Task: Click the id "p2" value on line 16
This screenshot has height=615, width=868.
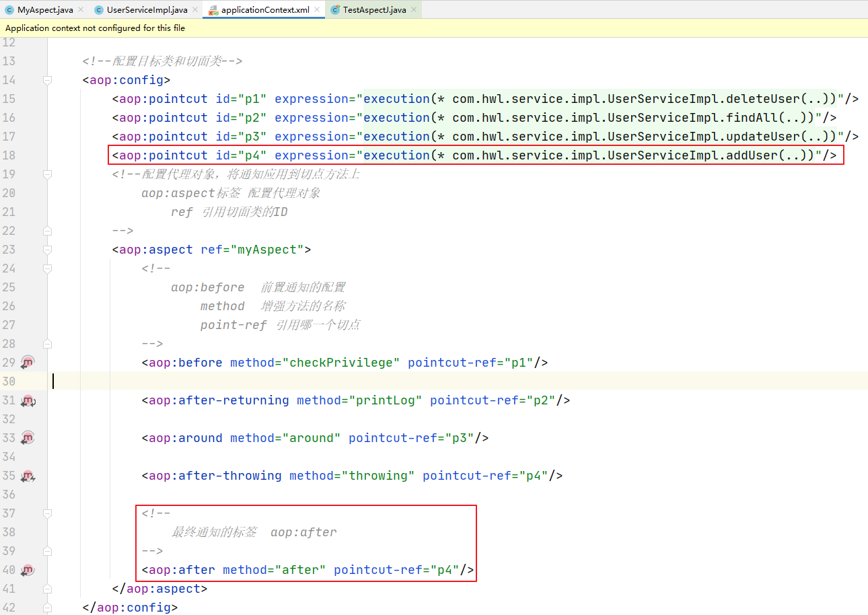Action: (x=252, y=118)
